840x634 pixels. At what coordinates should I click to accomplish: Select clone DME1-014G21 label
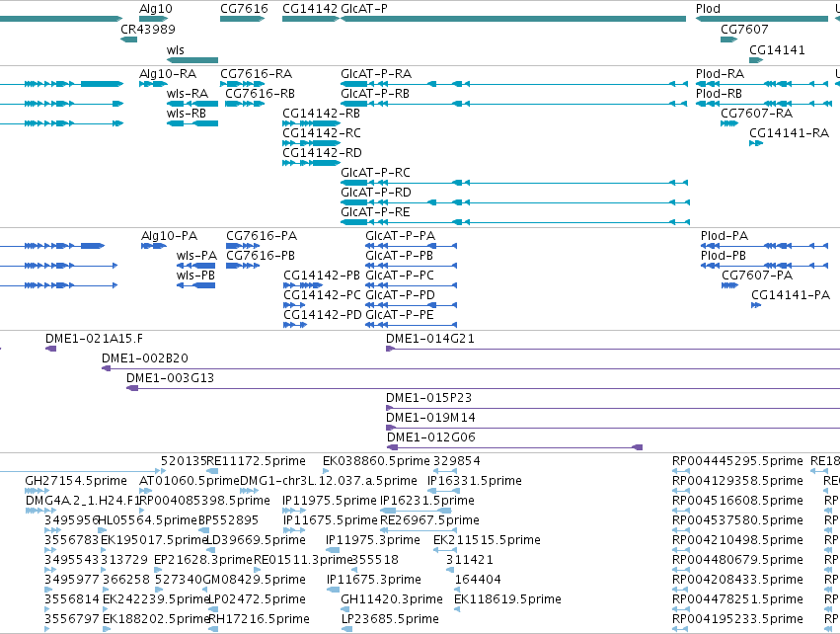tap(430, 339)
